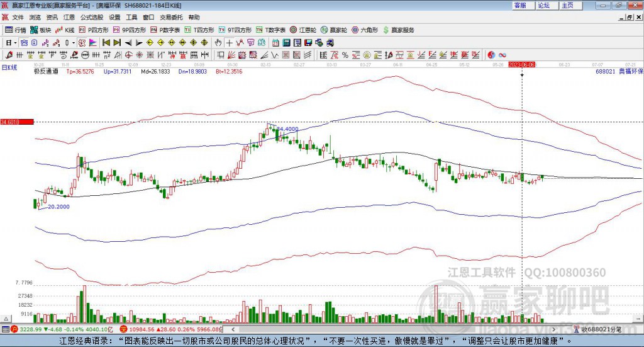Jump to last bar with skip-forward icon
This screenshot has height=347, width=644.
[117, 43]
